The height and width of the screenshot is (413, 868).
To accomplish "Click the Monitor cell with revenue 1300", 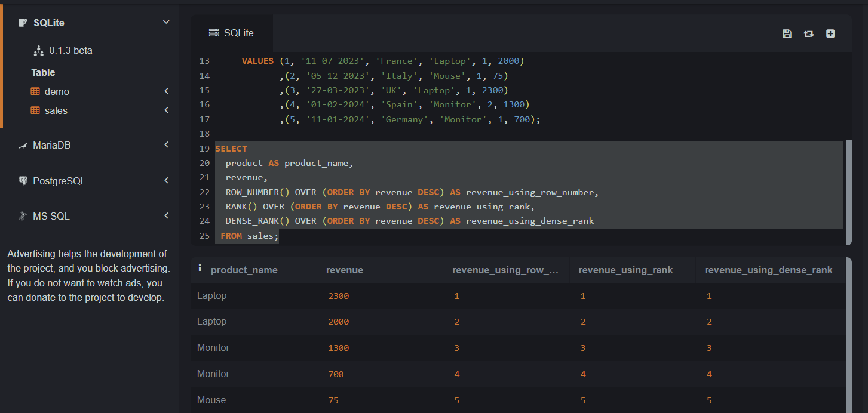I will (213, 347).
